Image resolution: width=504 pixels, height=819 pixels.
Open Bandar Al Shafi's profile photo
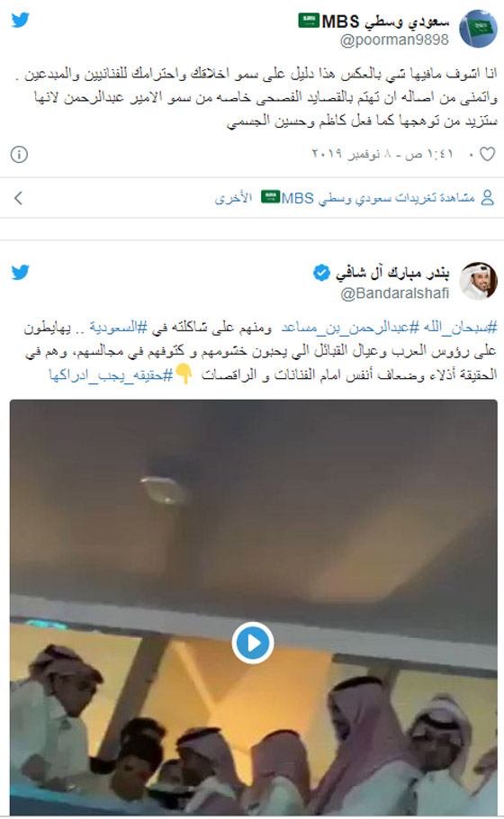coord(478,281)
